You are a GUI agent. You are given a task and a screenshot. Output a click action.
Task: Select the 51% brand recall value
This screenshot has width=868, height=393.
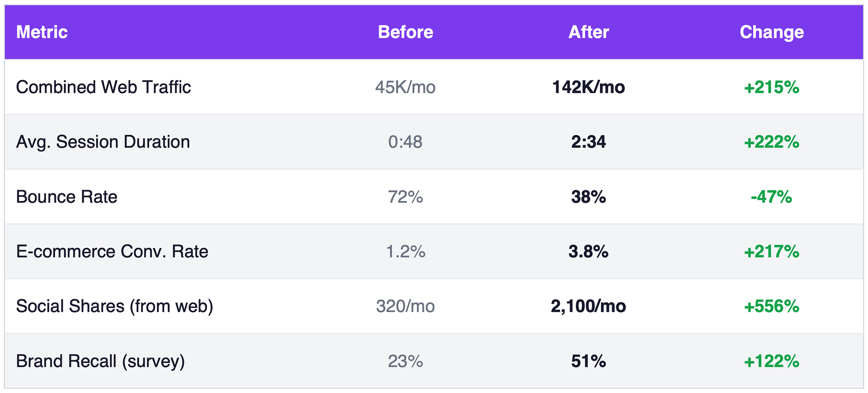[x=589, y=361]
